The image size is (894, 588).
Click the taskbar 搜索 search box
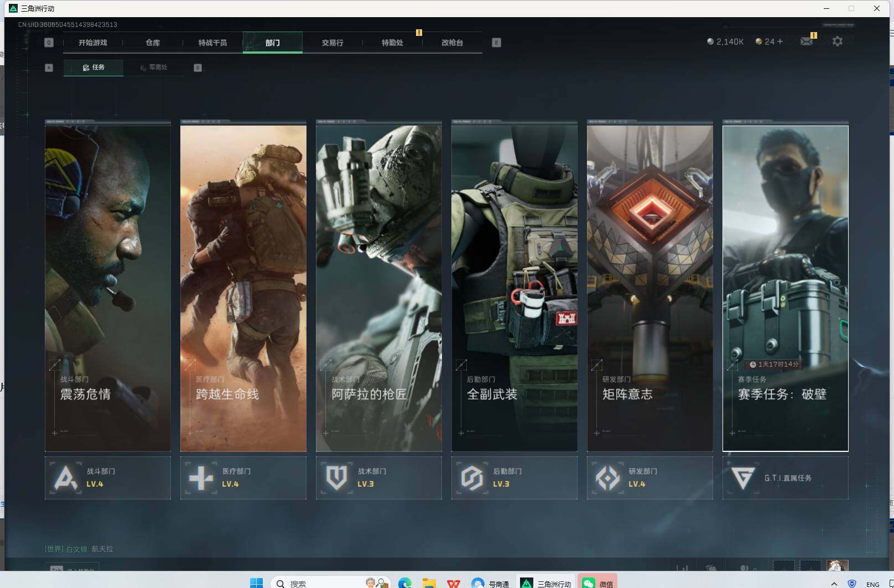tap(331, 583)
